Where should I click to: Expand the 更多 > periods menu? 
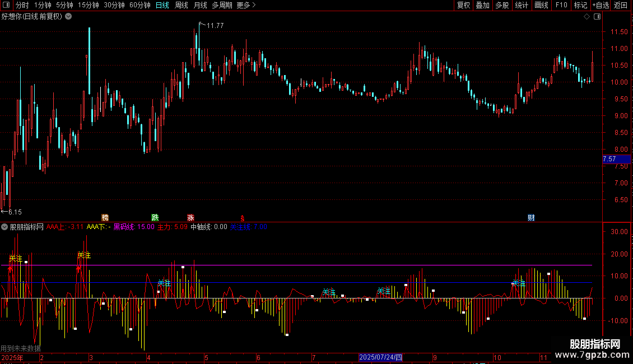[x=246, y=5]
